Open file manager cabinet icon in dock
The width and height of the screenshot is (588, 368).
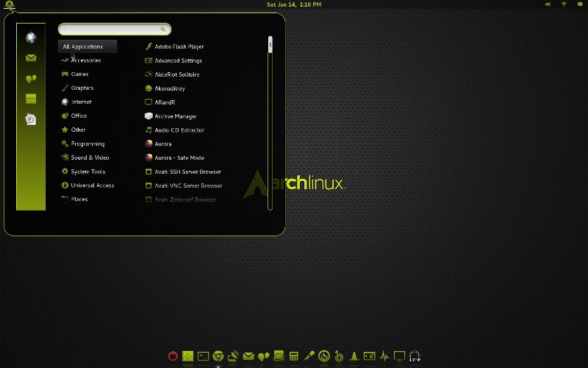point(187,356)
